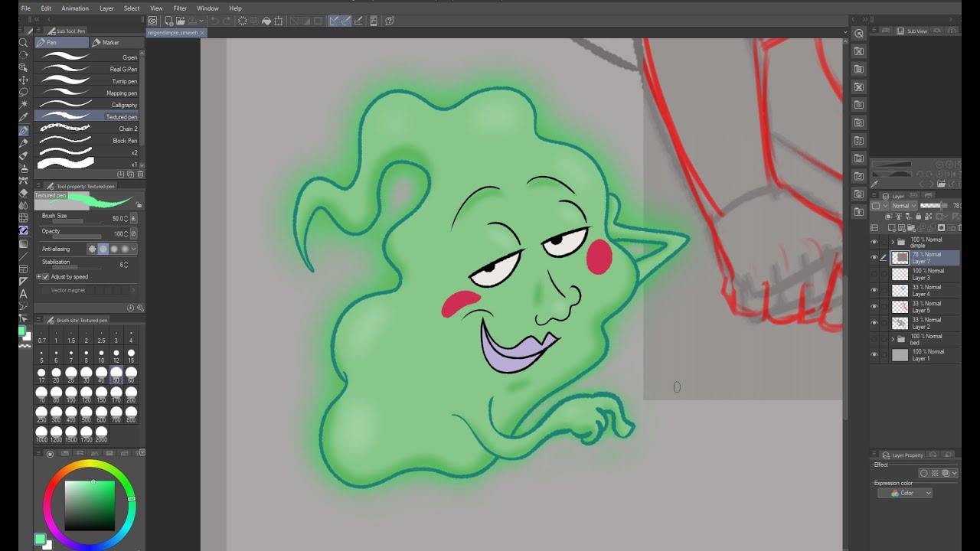Screen dimensions: 980x551
Task: Click the help question mark icon
Action: click(x=389, y=21)
